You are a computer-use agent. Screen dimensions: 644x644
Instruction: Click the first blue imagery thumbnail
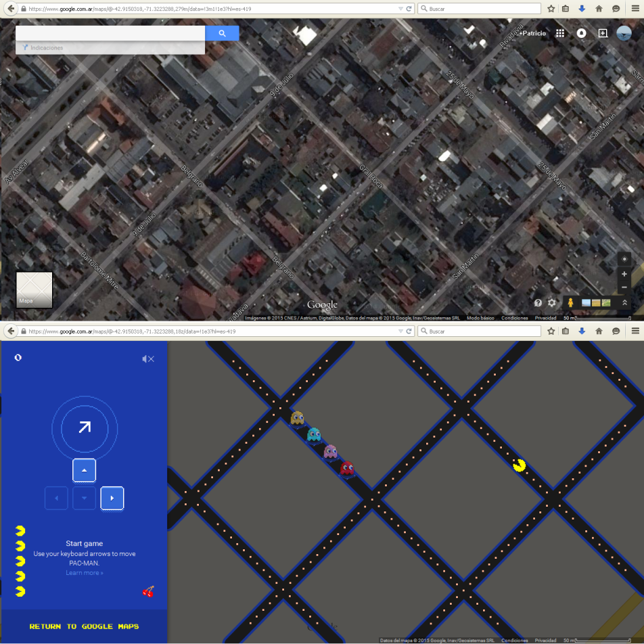586,302
